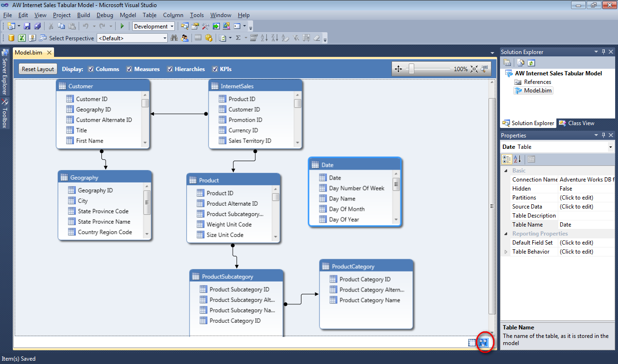Select Day Name column in Date table
Image resolution: width=618 pixels, height=364 pixels.
(342, 199)
